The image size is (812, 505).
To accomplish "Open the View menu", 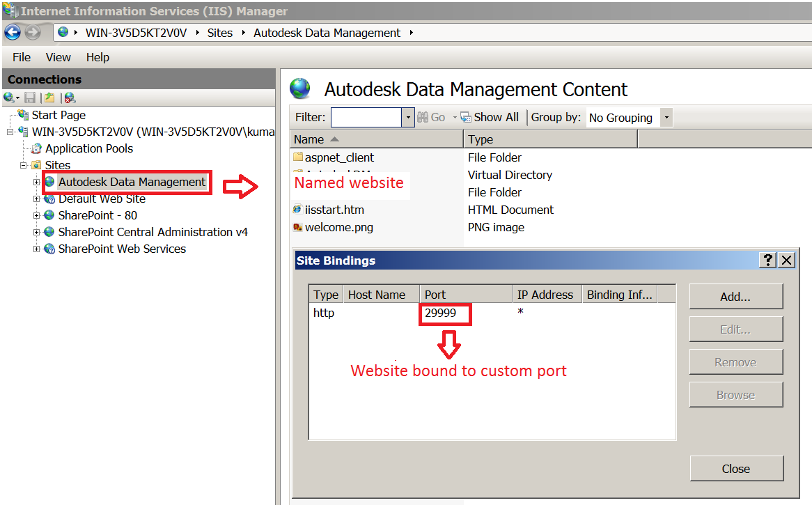I will (x=58, y=57).
